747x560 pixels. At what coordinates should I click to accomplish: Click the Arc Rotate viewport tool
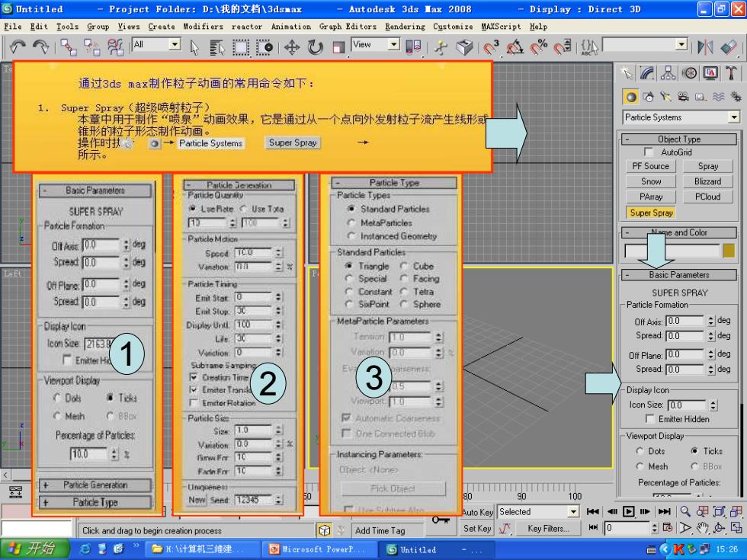coord(720,528)
